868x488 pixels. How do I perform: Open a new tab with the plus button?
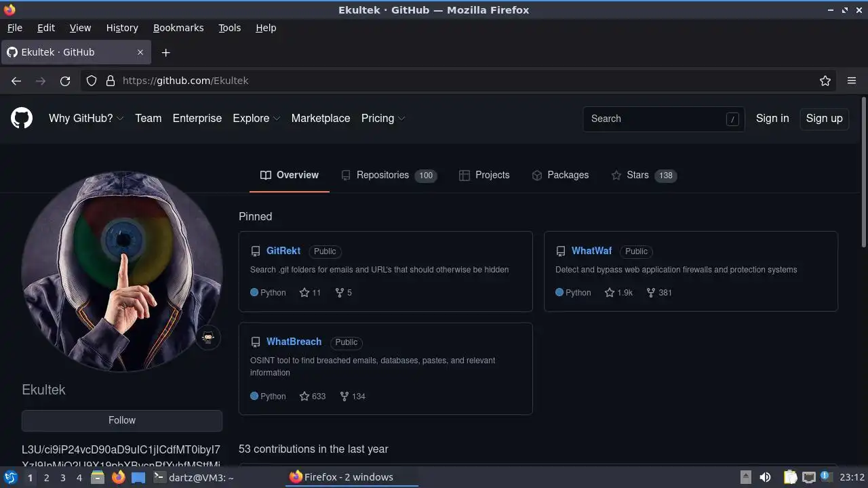pos(165,52)
